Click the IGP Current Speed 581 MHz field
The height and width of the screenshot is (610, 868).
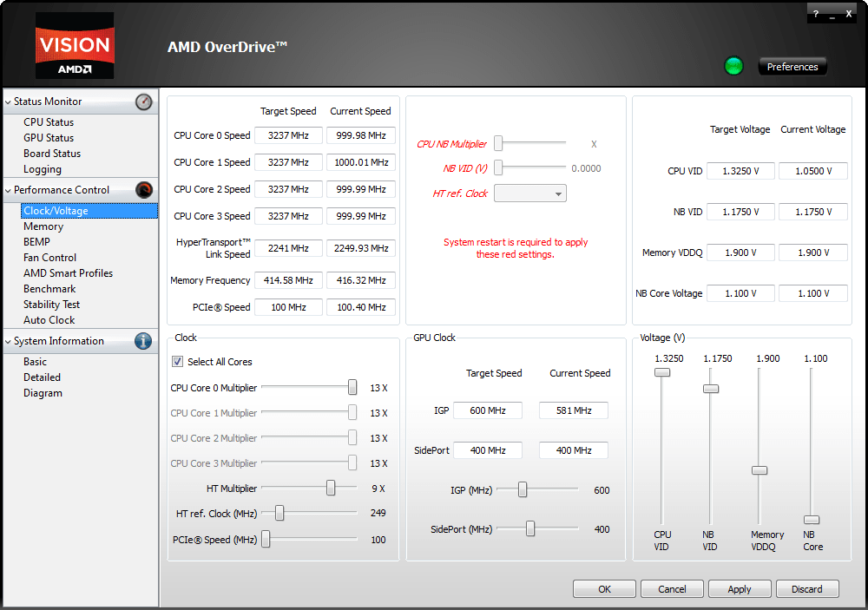574,410
